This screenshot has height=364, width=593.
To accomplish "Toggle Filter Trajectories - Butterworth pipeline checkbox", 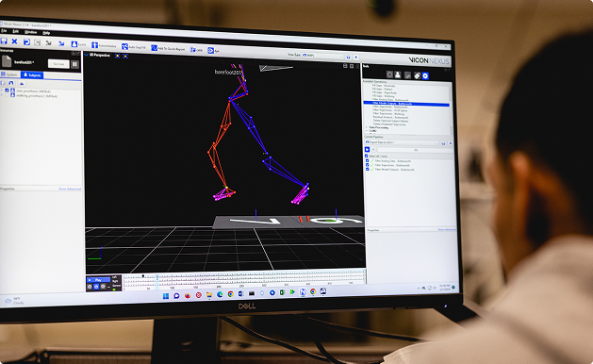I will pos(367,165).
